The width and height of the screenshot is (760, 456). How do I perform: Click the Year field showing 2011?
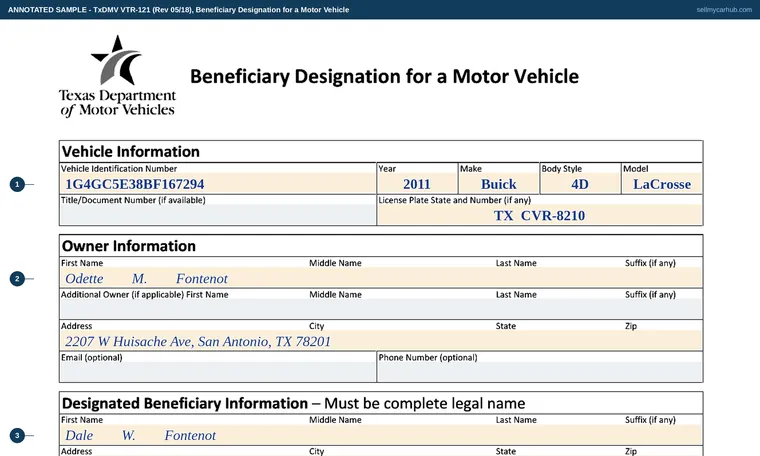point(417,184)
